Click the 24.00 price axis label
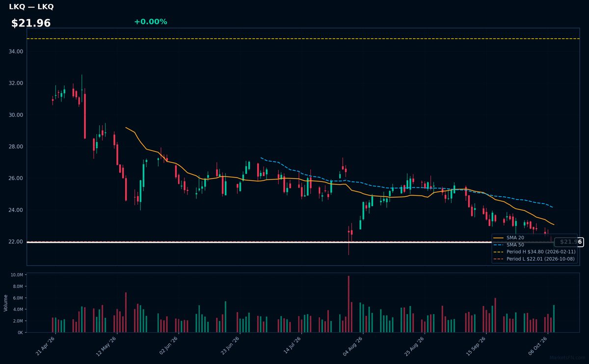The width and height of the screenshot is (589, 364). [16, 210]
